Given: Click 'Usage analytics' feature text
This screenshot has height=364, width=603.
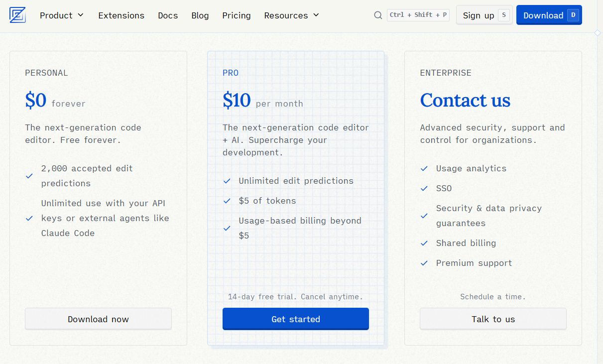Looking at the screenshot, I should [x=471, y=168].
